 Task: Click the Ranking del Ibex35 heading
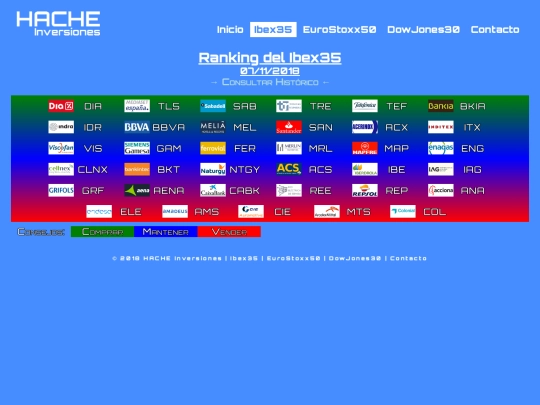pyautogui.click(x=270, y=58)
